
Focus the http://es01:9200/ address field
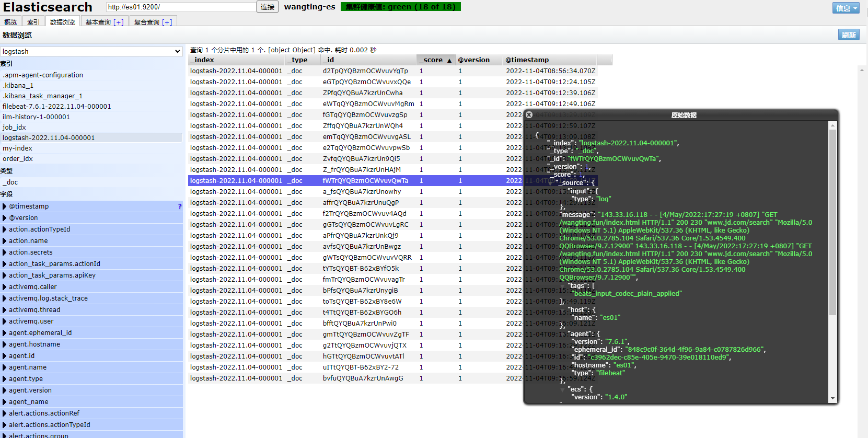pos(181,7)
